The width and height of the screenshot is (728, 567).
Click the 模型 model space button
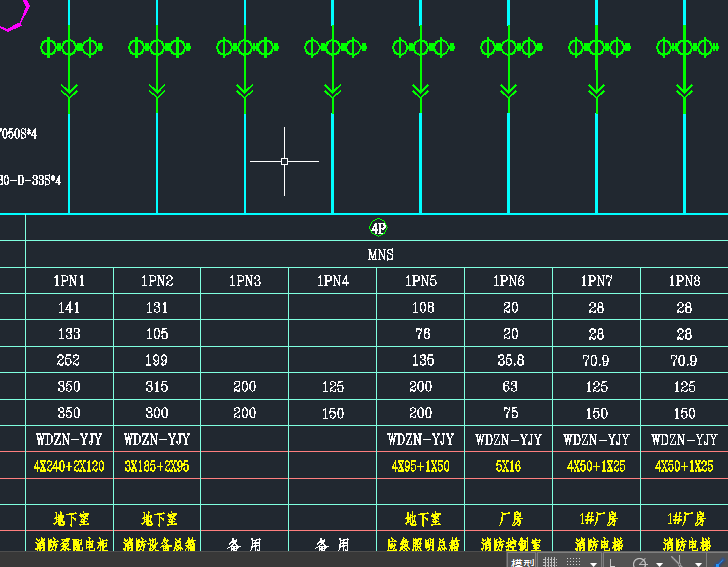(x=522, y=562)
